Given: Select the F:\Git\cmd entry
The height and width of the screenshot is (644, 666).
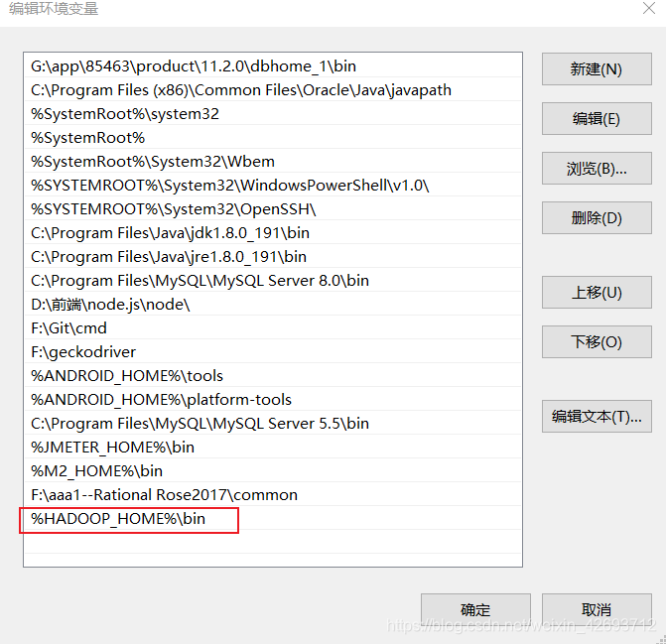Looking at the screenshot, I should click(x=273, y=327).
